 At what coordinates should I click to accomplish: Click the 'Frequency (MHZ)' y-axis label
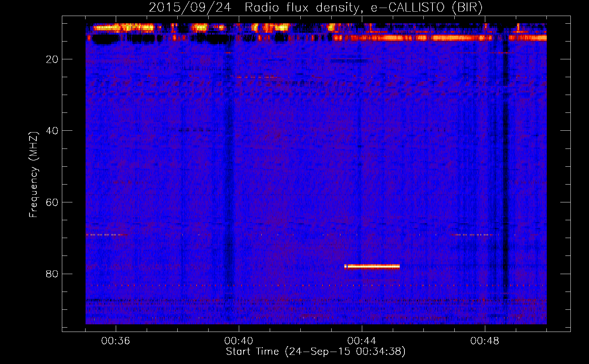(33, 175)
